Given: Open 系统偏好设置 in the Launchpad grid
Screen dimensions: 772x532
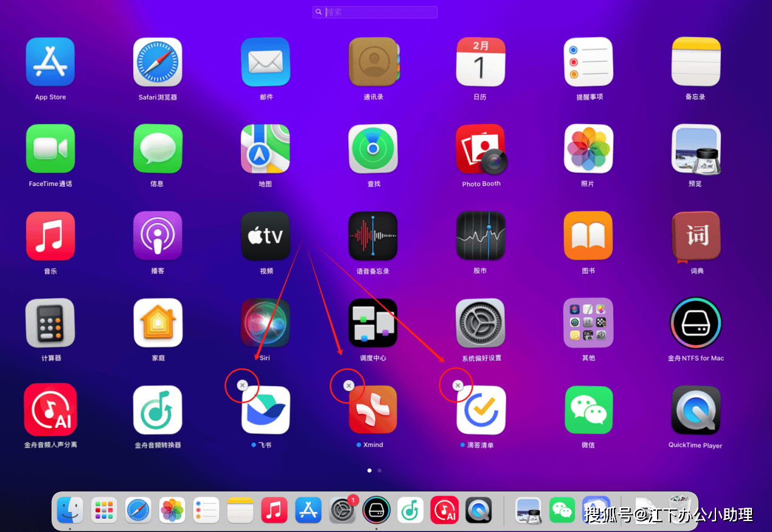Looking at the screenshot, I should (481, 323).
